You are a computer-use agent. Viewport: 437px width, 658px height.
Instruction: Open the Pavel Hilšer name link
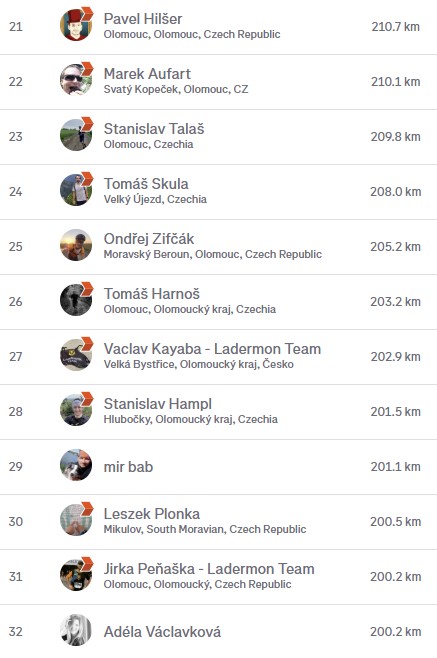(143, 19)
